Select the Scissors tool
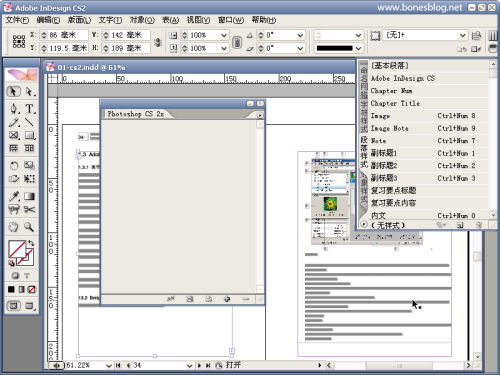Viewport: 500px width, 375px height. point(29,209)
